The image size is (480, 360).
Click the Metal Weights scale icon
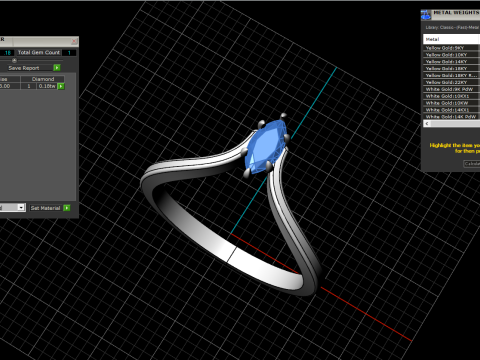click(x=426, y=14)
